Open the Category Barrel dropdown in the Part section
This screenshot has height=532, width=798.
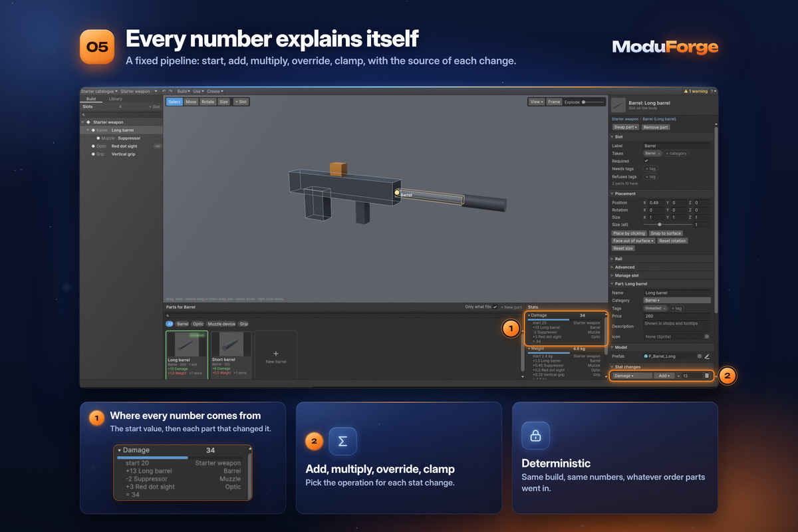click(x=678, y=301)
